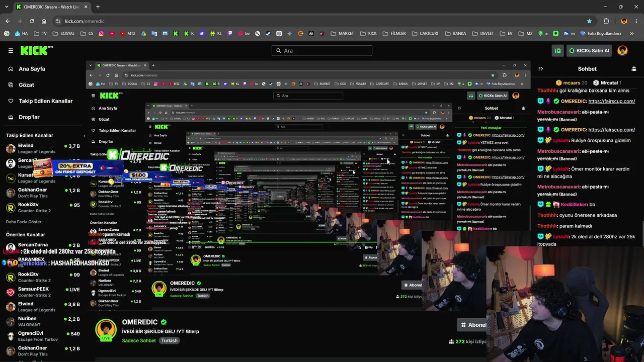
Task: Open the Kick bookmark labeled R
Action: (189, 34)
